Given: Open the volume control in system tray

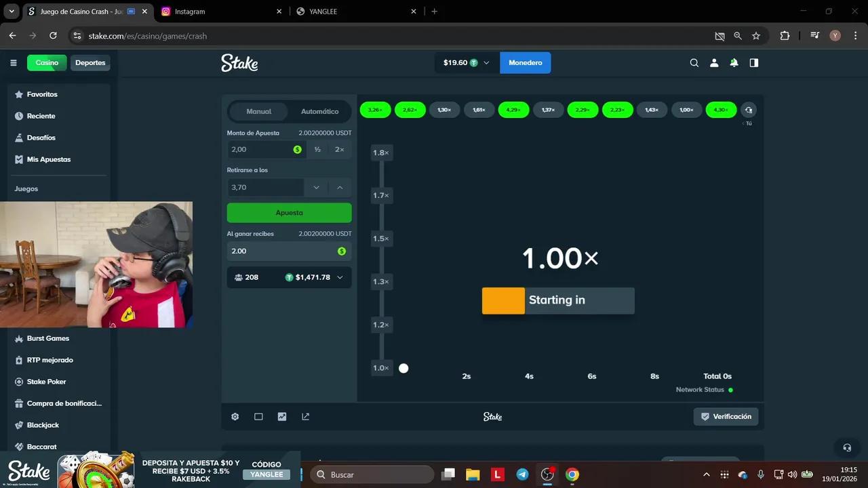Looking at the screenshot, I should [792, 474].
